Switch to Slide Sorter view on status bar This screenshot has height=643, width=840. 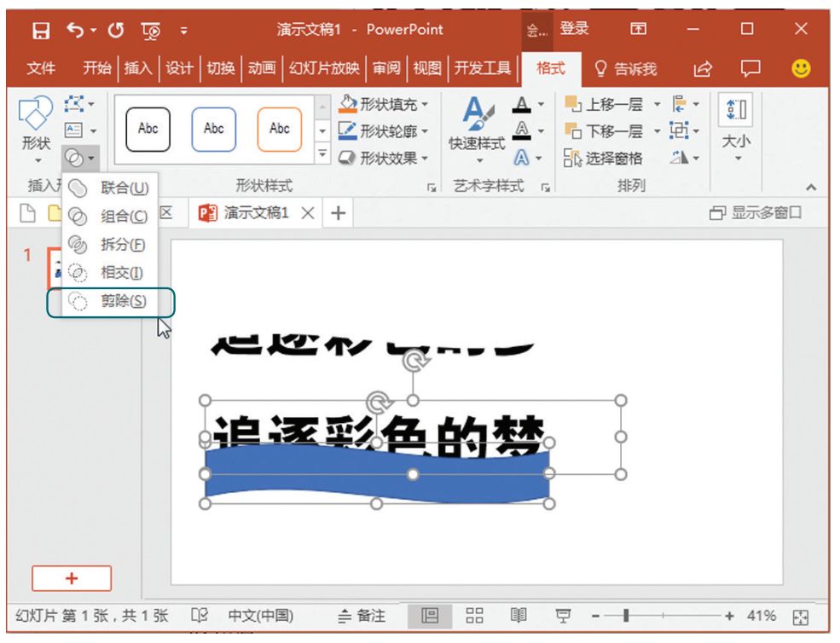point(476,614)
